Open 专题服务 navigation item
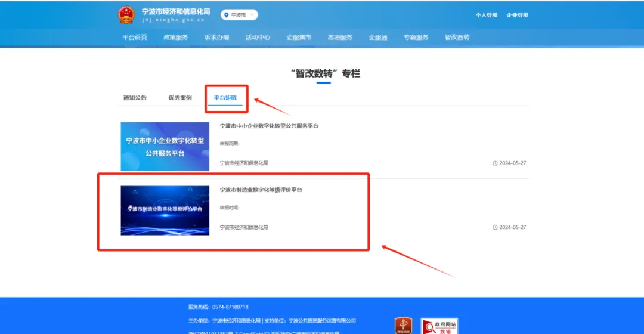The image size is (644, 334). coord(416,37)
